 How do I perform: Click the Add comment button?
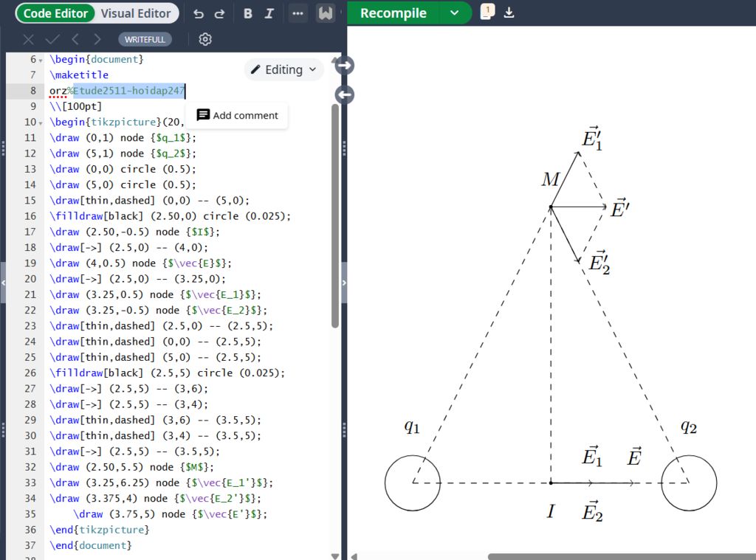(237, 115)
